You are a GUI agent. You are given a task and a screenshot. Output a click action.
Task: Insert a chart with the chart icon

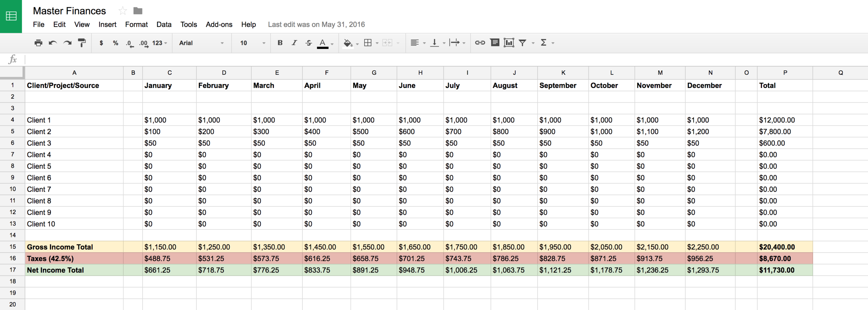click(509, 43)
